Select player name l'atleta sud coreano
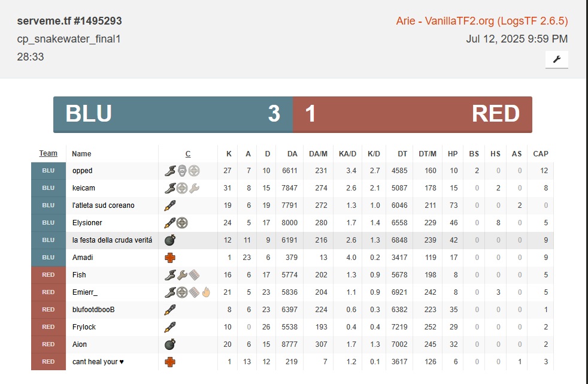The width and height of the screenshot is (588, 384). (103, 205)
